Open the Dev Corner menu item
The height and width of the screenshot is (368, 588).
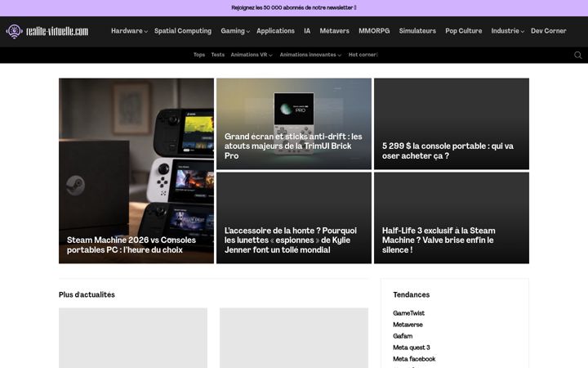548,31
